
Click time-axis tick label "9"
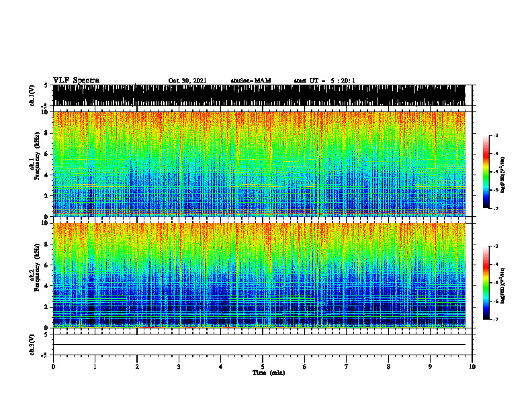click(430, 367)
